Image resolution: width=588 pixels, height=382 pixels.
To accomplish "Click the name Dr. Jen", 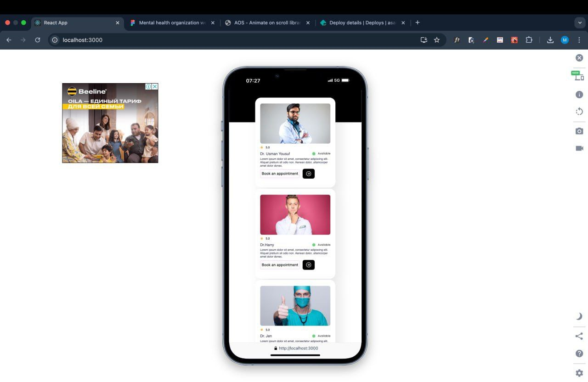I will click(x=266, y=336).
